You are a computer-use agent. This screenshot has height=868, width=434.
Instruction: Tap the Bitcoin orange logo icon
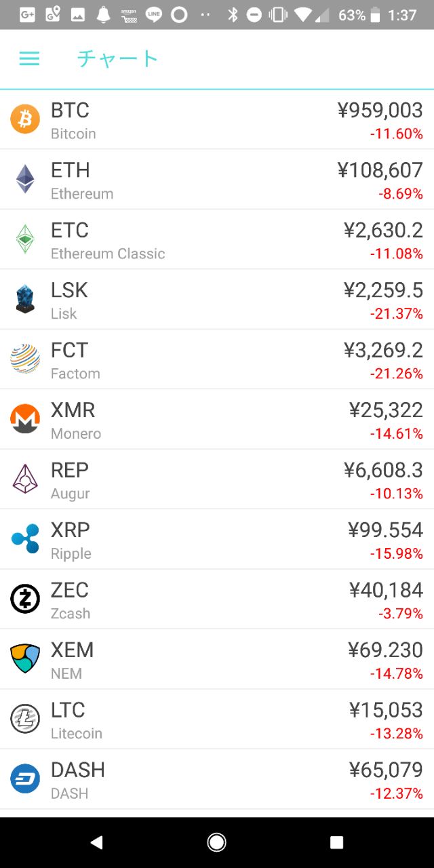click(25, 120)
